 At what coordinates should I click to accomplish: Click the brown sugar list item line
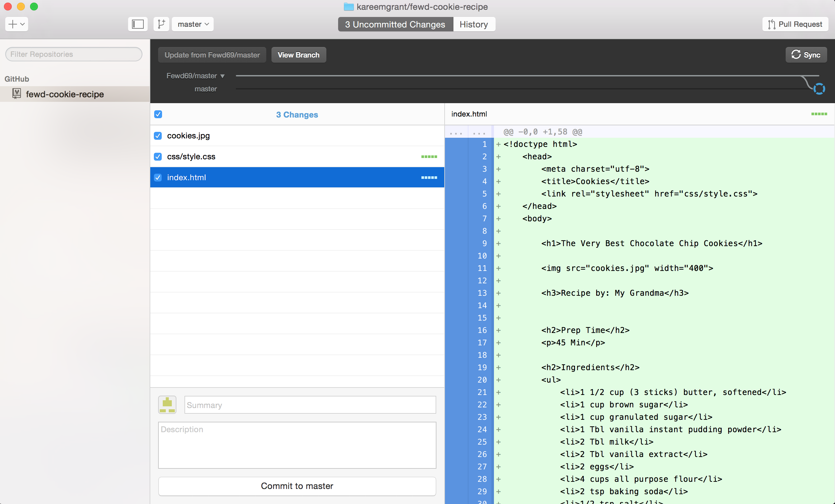(624, 405)
